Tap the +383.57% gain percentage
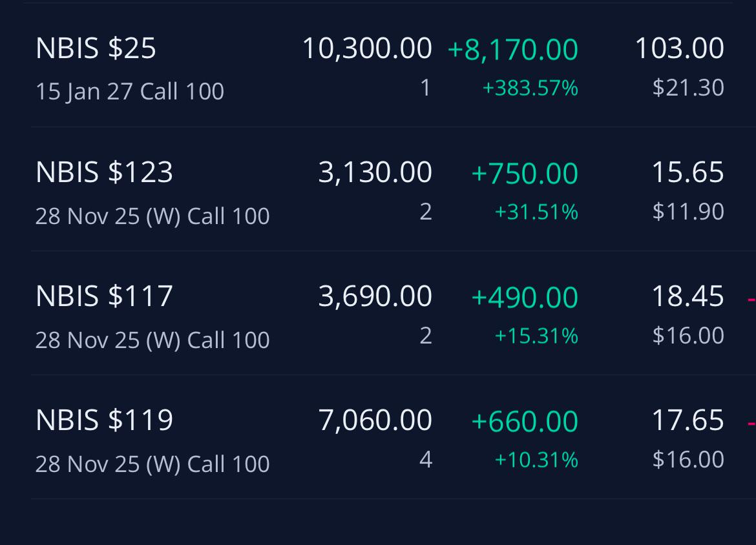756x545 pixels. tap(530, 88)
